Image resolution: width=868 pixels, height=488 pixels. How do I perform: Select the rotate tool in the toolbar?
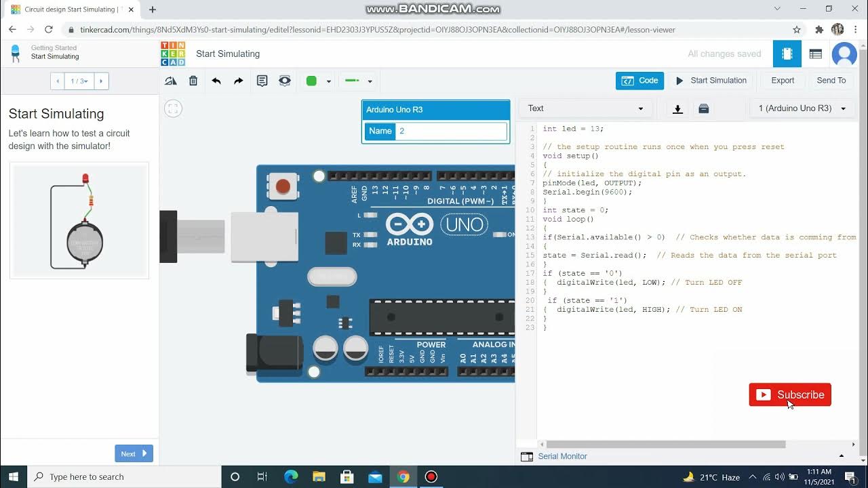pos(171,81)
